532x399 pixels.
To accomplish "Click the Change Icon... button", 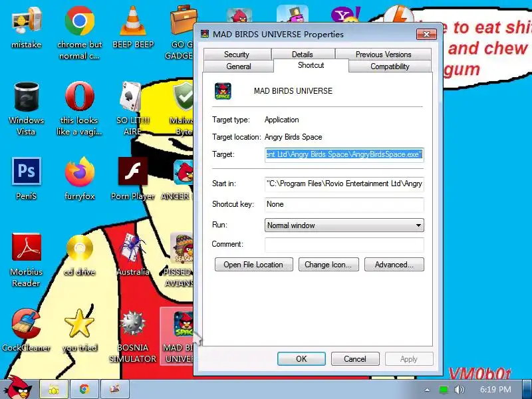I will click(x=329, y=264).
